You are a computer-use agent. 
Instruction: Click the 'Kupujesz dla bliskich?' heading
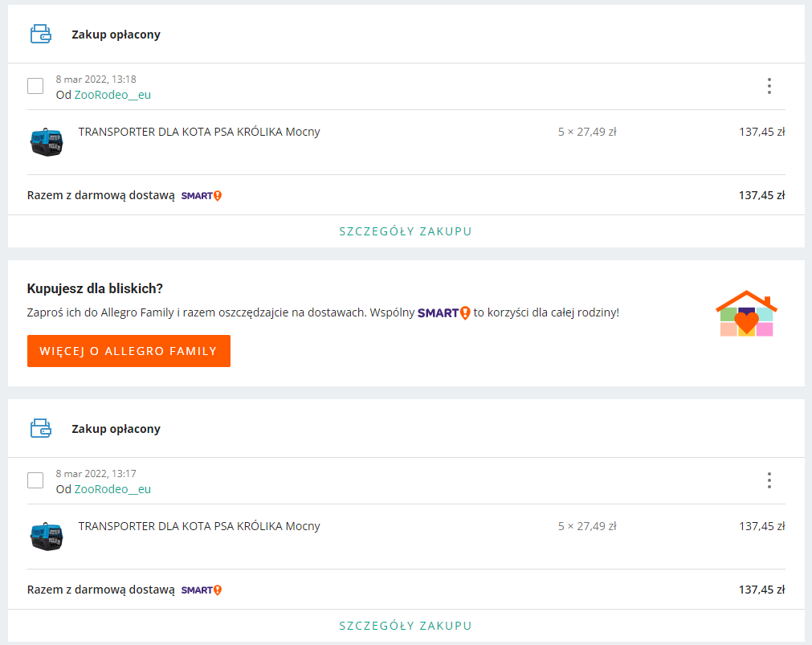95,288
